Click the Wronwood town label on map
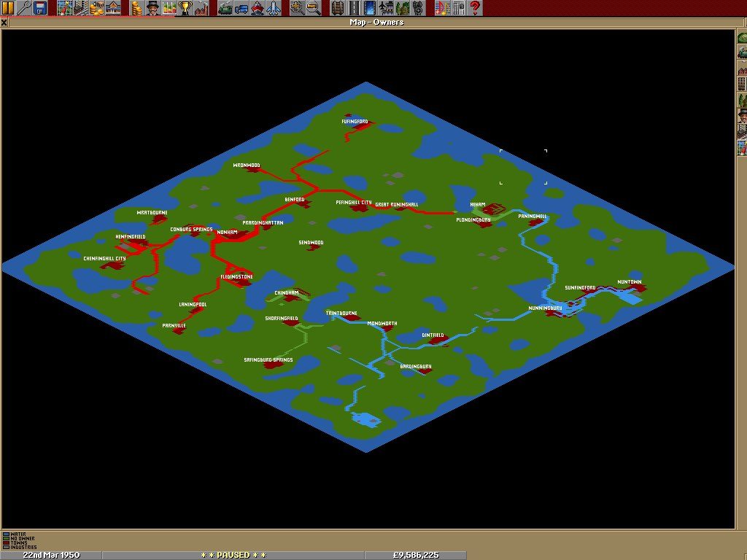This screenshot has width=747, height=560. (247, 166)
